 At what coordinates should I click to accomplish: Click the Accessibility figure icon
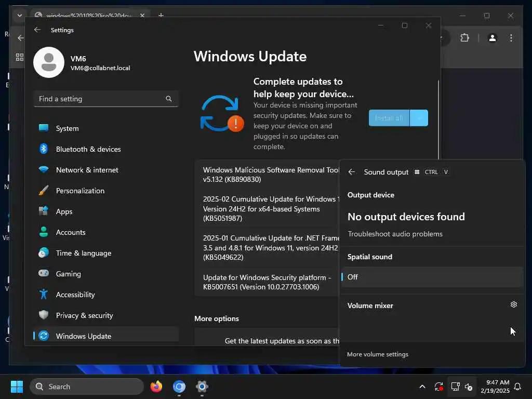click(44, 294)
